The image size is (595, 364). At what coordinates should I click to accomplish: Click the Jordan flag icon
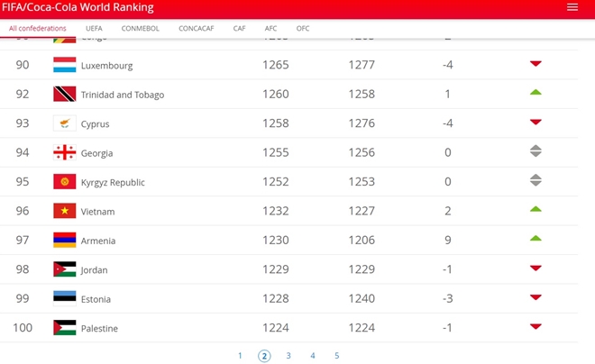point(65,269)
